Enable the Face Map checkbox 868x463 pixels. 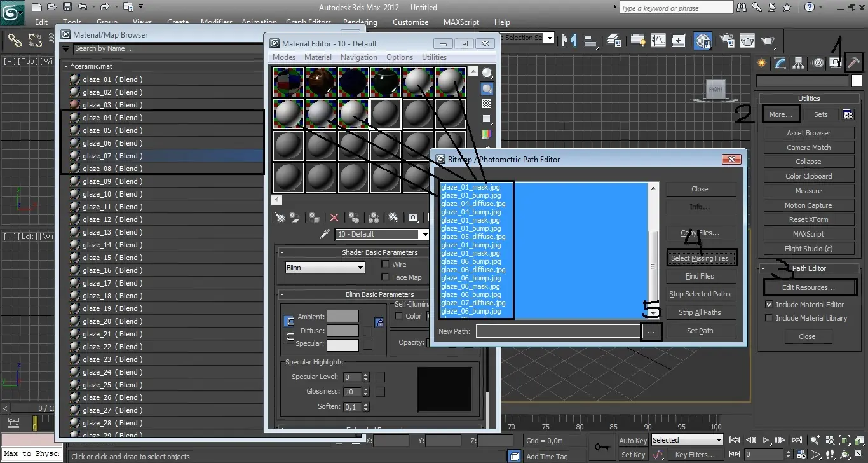coord(385,277)
